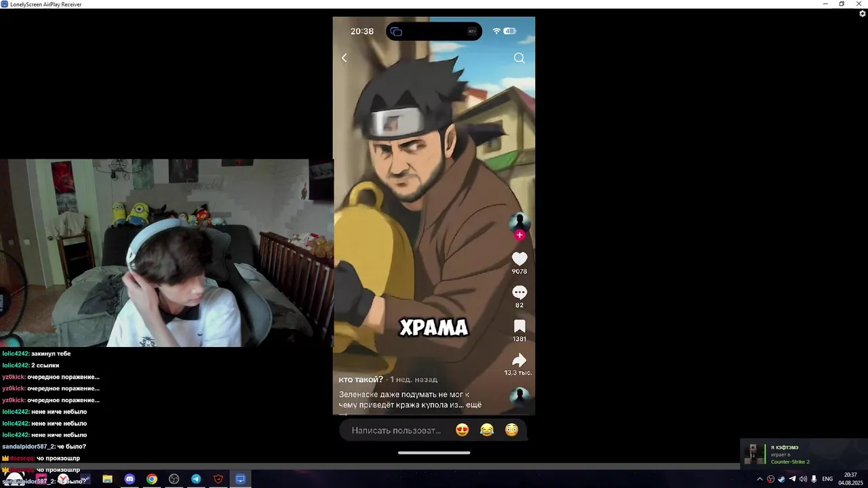Image resolution: width=868 pixels, height=488 pixels.
Task: Open OBS Studio from the taskbar
Action: [x=174, y=479]
